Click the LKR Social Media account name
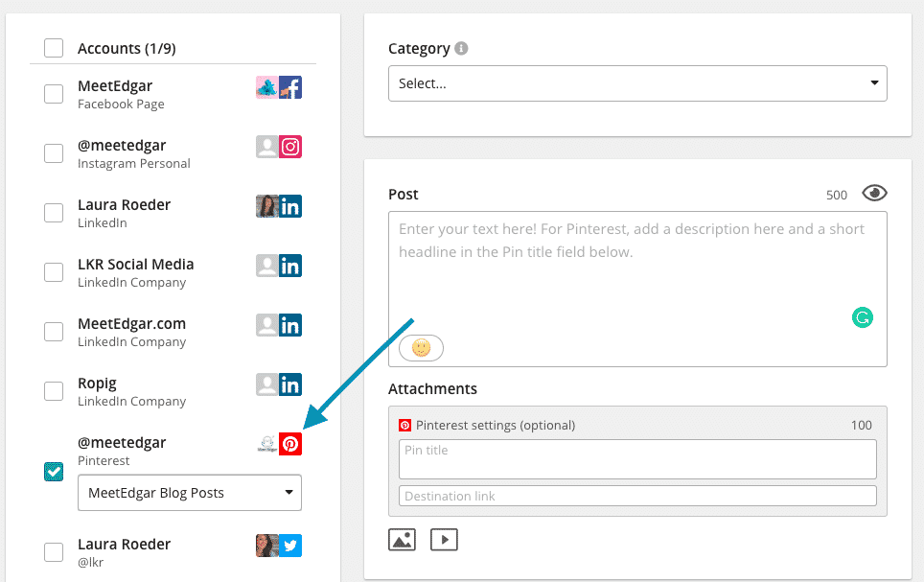The width and height of the screenshot is (924, 582). tap(135, 265)
